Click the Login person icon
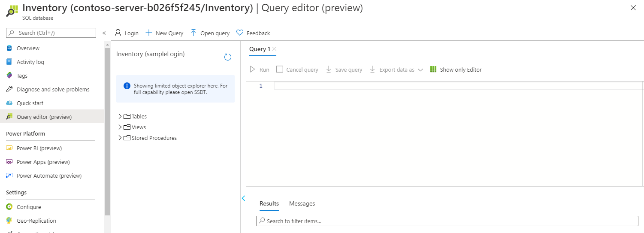This screenshot has width=644, height=233. click(118, 33)
